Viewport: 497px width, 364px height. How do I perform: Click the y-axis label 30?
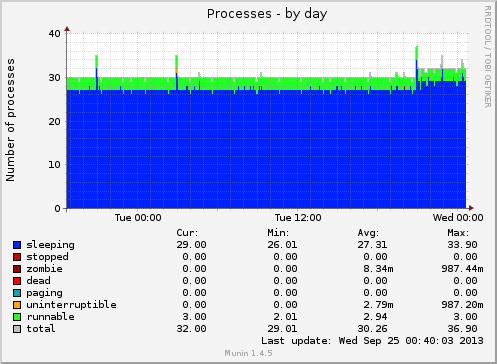click(x=55, y=78)
